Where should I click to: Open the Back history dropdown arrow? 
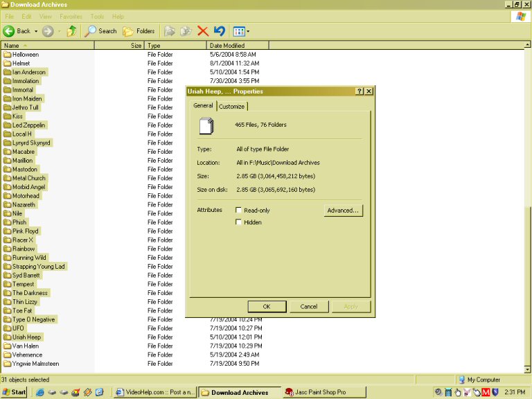pos(36,31)
